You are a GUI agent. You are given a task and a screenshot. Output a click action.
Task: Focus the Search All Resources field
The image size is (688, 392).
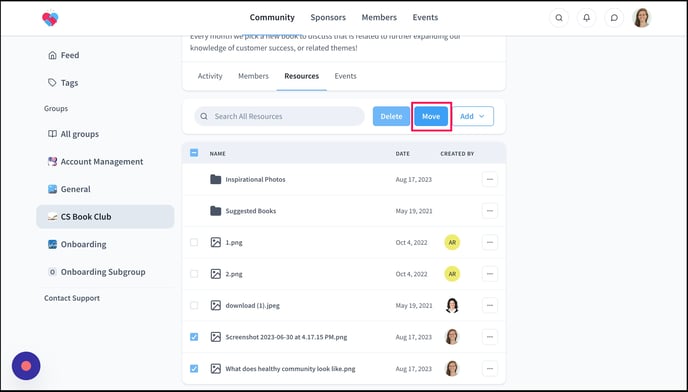click(280, 116)
